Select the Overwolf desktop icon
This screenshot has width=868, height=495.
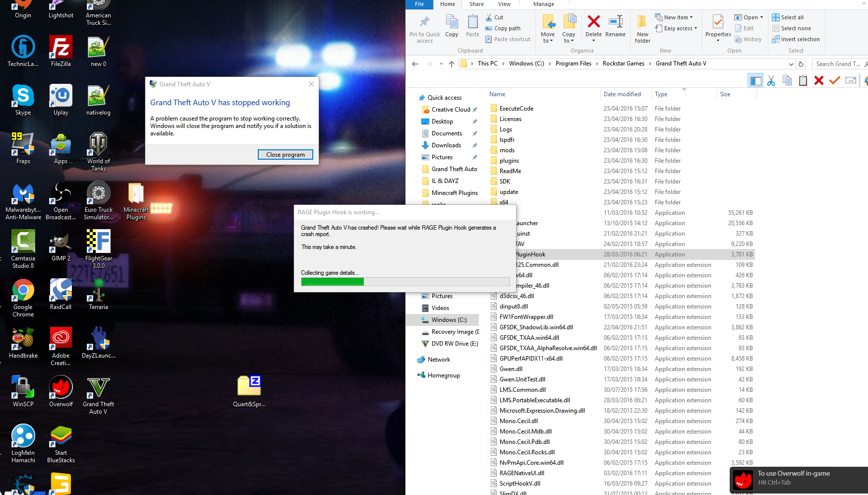click(61, 391)
